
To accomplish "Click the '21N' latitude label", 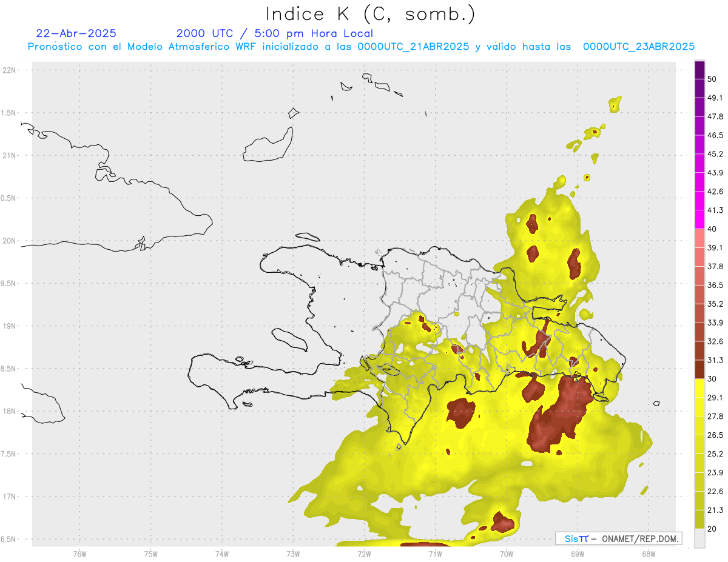I will 9,155.
